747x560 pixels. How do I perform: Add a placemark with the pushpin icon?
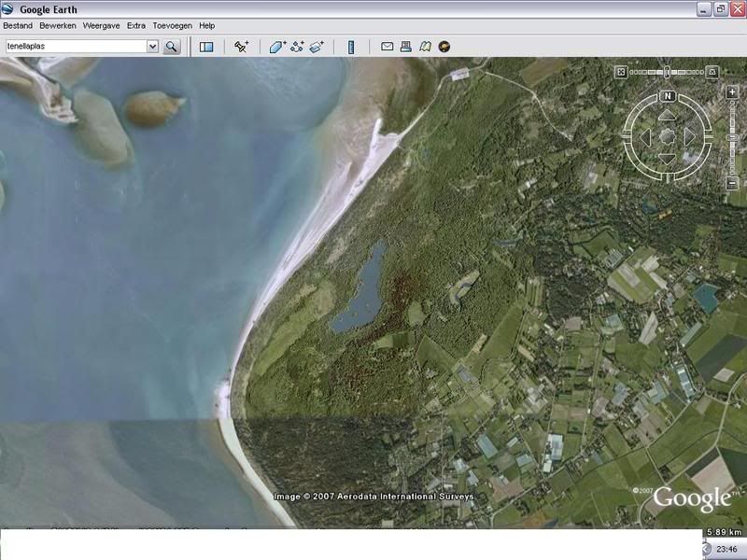(x=241, y=47)
